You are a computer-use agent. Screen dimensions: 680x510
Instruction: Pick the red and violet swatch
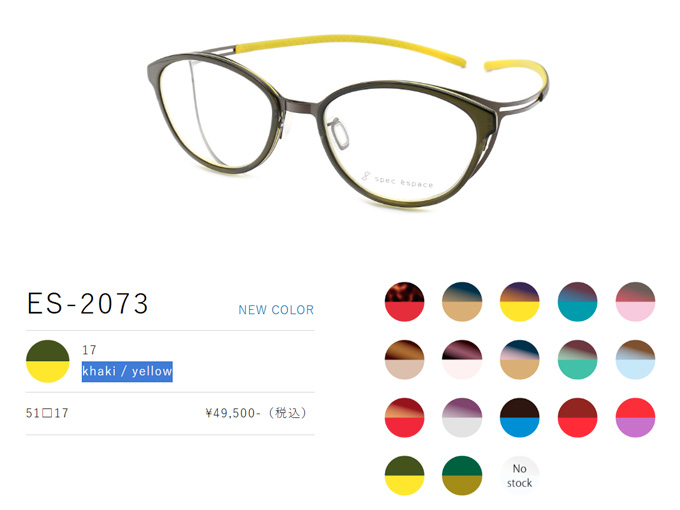pos(635,418)
